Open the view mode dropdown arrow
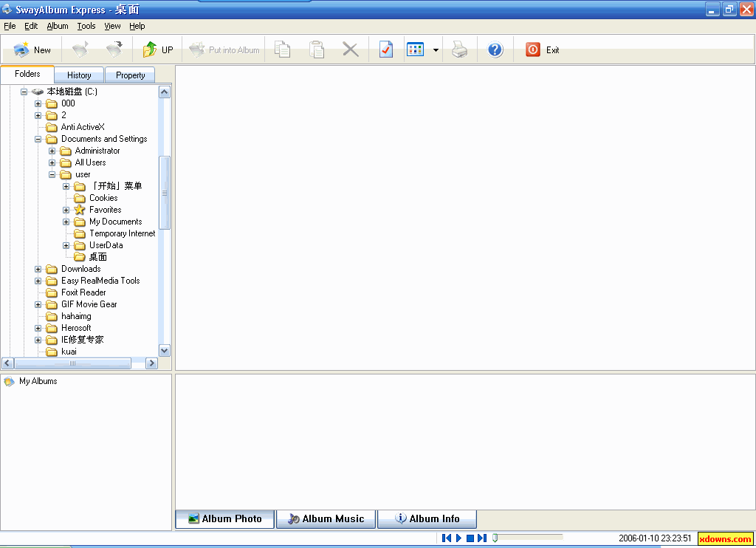Screen dimensions: 756x548 [x=436, y=49]
